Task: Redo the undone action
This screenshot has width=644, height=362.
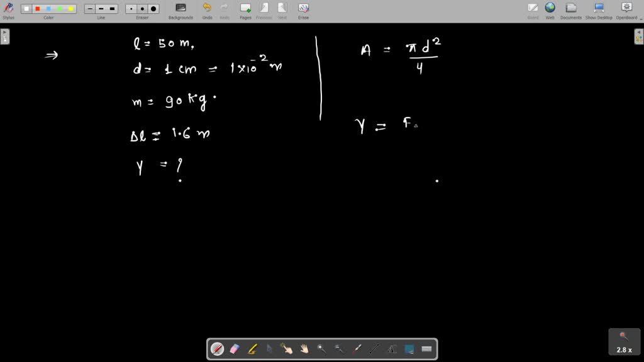Action: click(x=225, y=11)
